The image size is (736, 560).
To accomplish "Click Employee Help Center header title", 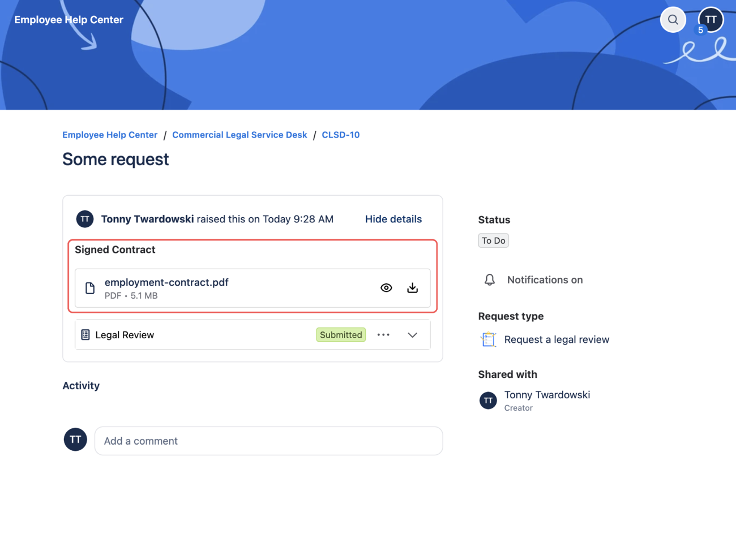I will (x=69, y=20).
